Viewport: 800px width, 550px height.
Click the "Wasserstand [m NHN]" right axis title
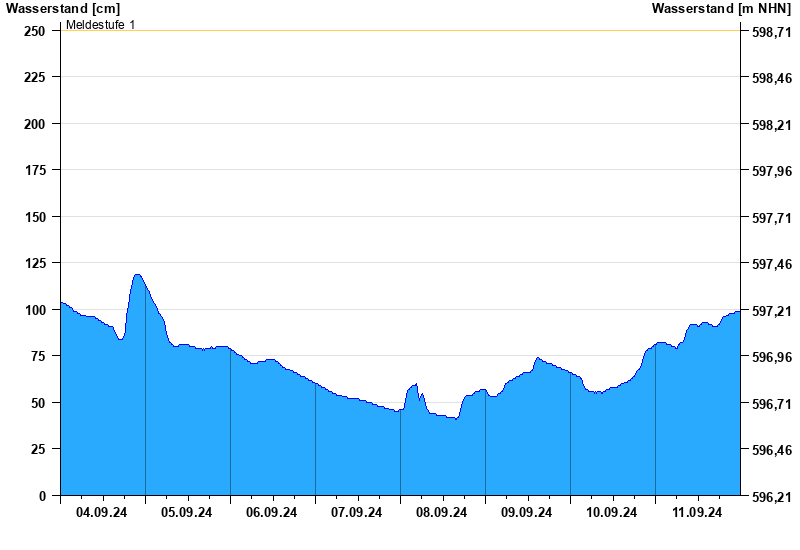[724, 9]
